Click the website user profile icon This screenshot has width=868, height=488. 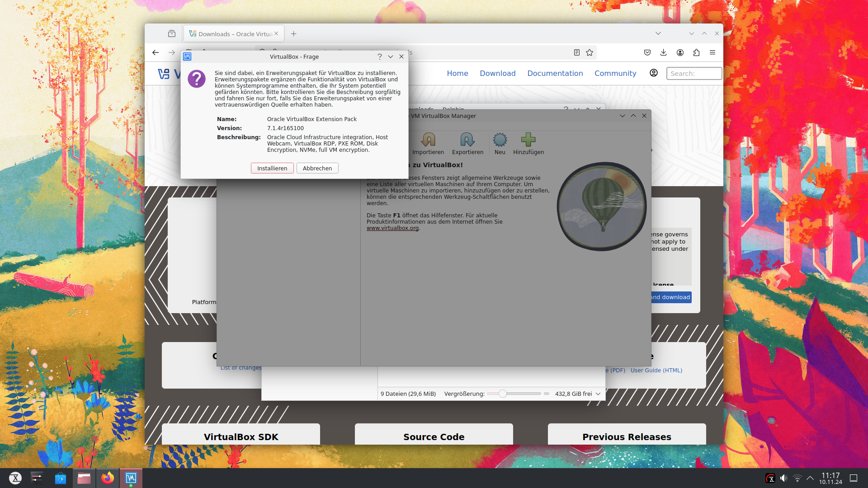pyautogui.click(x=654, y=73)
